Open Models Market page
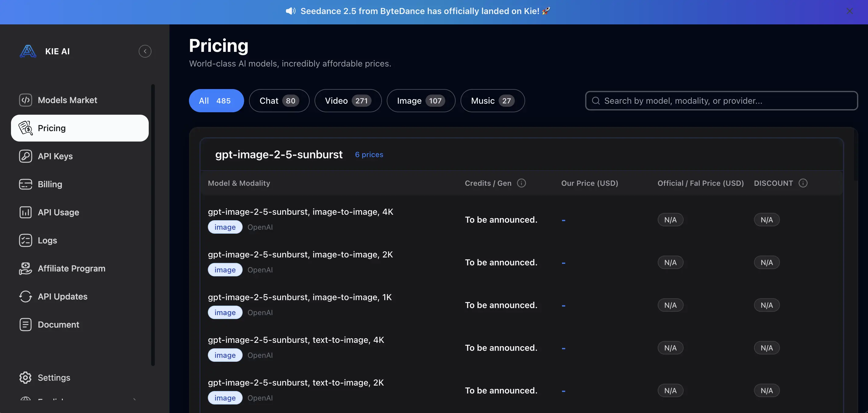 [x=80, y=100]
